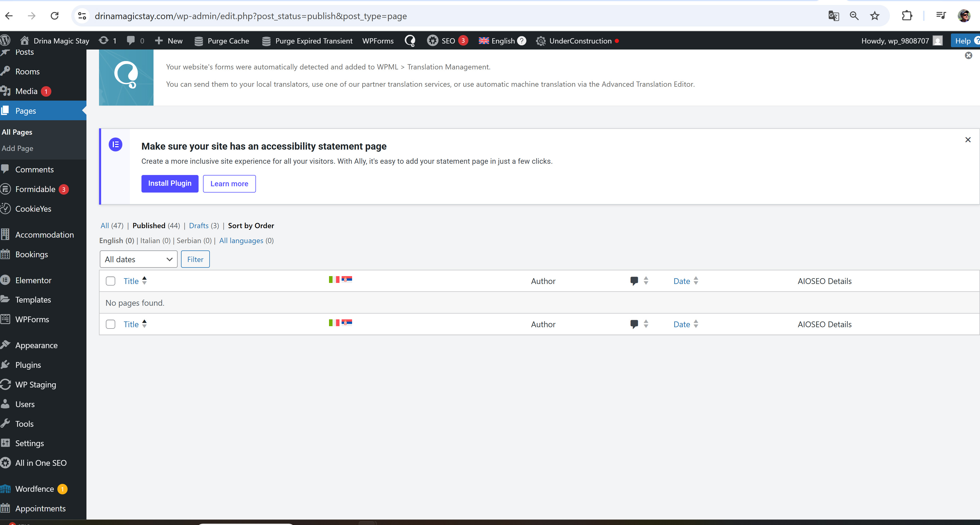Open the Drafts filter link
The width and height of the screenshot is (980, 525).
point(199,226)
